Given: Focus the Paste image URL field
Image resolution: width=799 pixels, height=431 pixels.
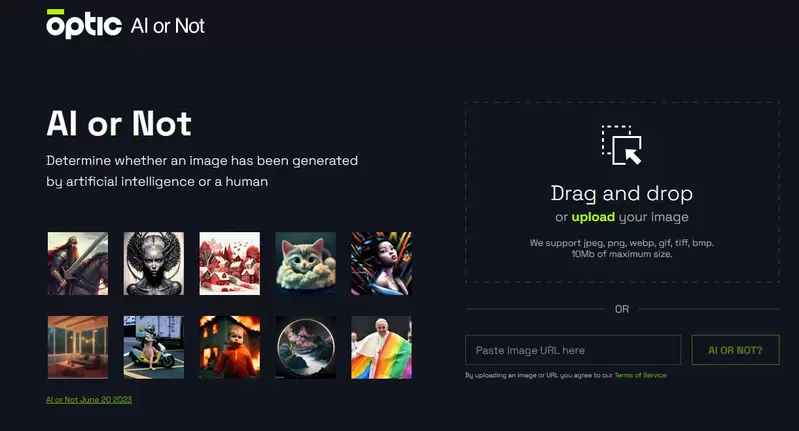Looking at the screenshot, I should point(573,350).
